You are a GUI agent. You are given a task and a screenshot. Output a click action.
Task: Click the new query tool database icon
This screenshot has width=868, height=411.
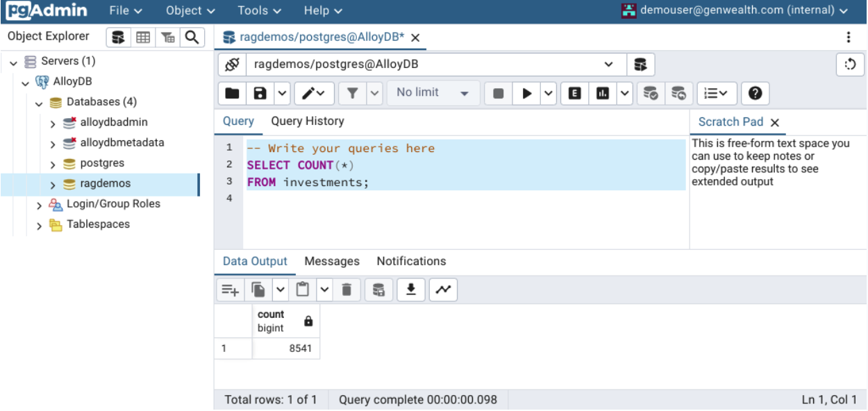pyautogui.click(x=641, y=65)
